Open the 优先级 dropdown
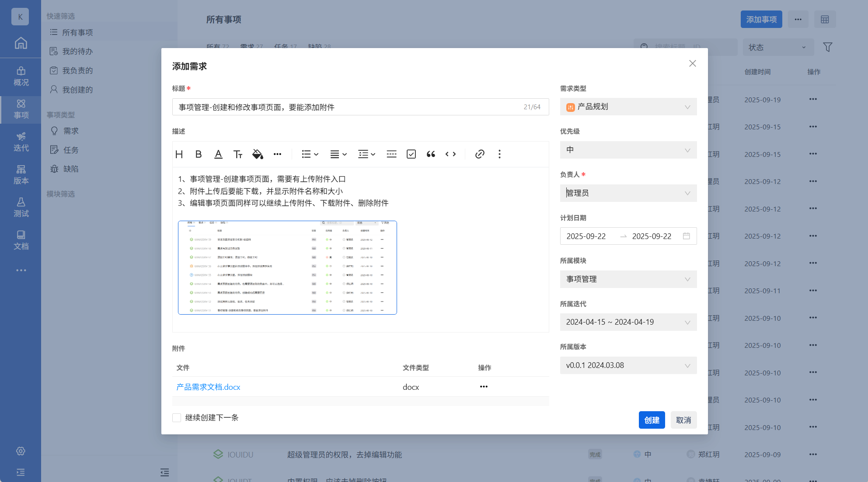 pos(628,150)
